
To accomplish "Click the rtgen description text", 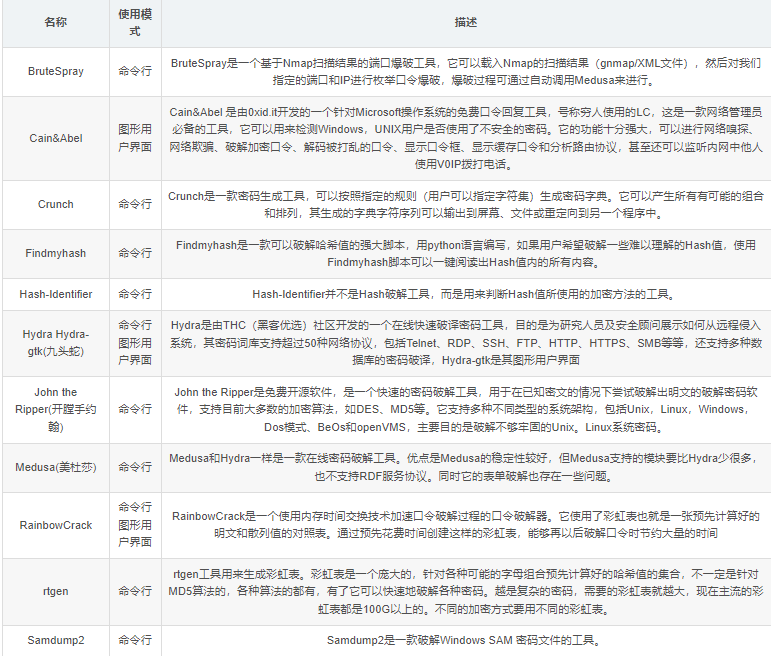I will [x=466, y=592].
